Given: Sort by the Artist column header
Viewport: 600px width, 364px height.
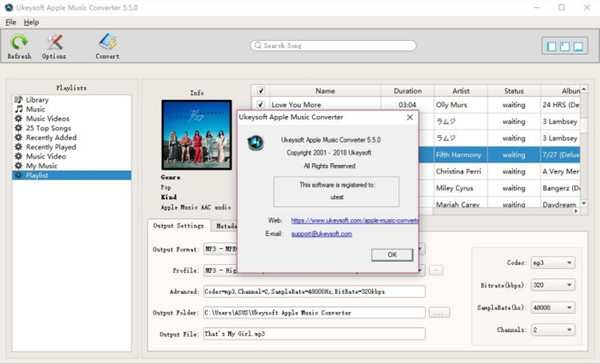Looking at the screenshot, I should click(x=461, y=91).
